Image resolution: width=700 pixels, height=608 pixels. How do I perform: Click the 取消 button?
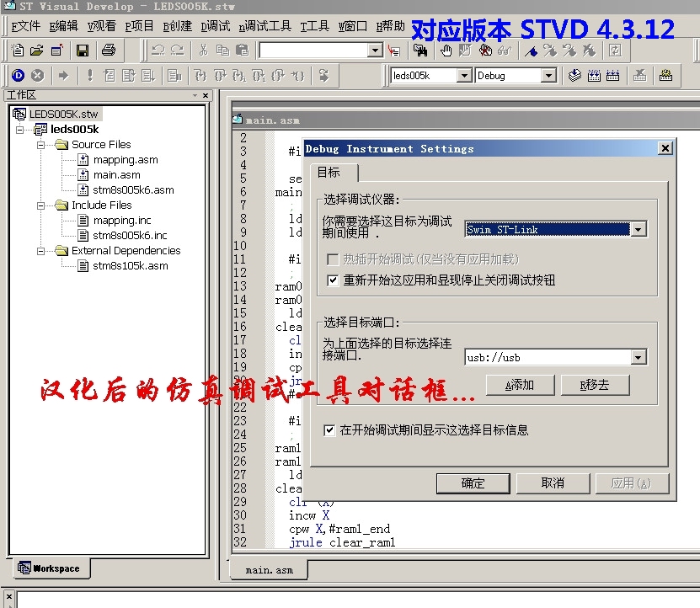point(553,483)
